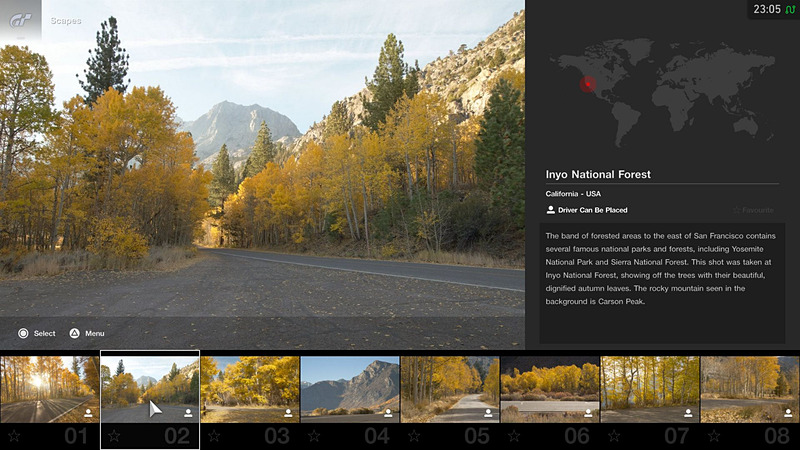The height and width of the screenshot is (450, 800).
Task: Select scape thumbnail 06
Action: coord(549,389)
